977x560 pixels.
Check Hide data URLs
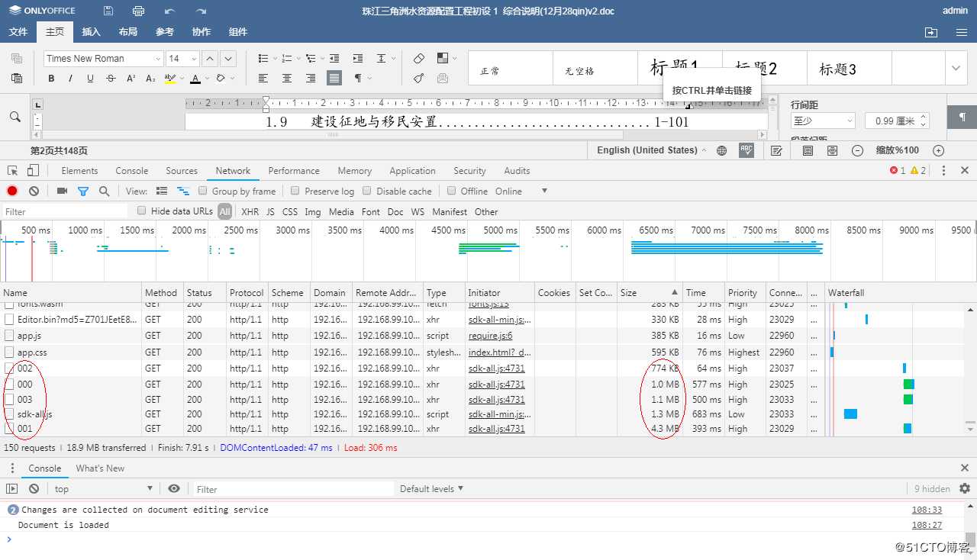click(141, 211)
